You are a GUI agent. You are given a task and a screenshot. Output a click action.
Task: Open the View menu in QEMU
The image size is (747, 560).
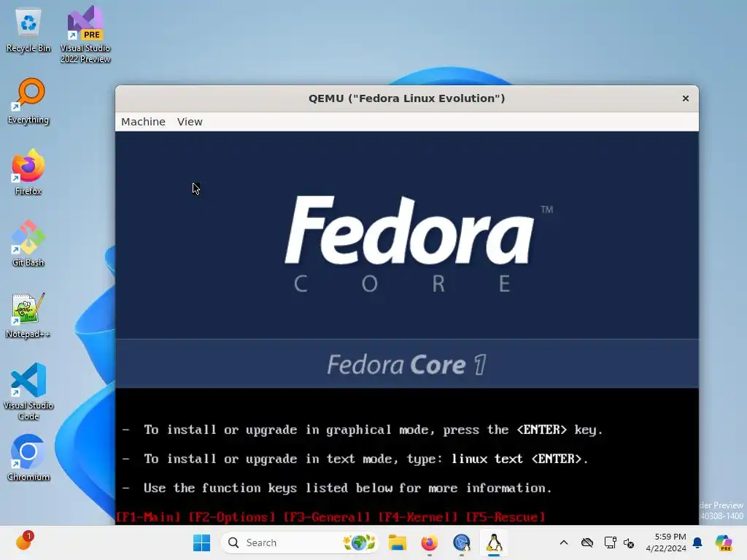point(190,122)
